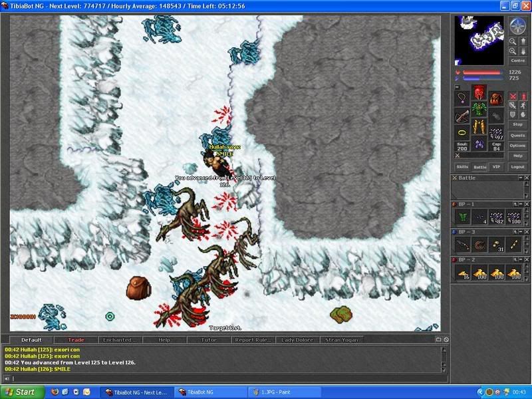
Task: Click the Logout button
Action: [x=518, y=167]
